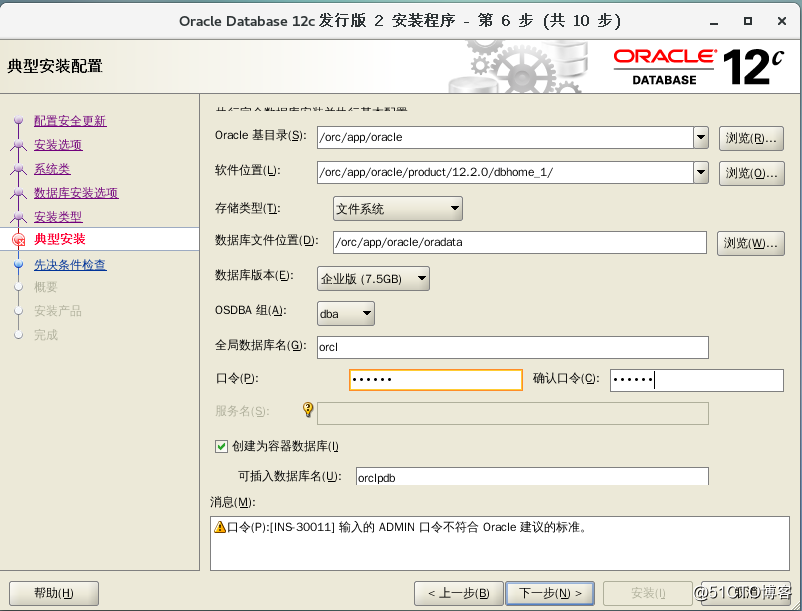Screen dimensions: 802x611
Task: Focus the software location path field
Action: point(505,172)
